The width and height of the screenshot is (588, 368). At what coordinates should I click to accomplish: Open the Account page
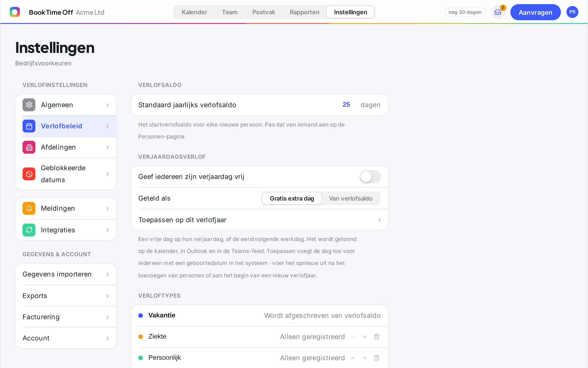pyautogui.click(x=66, y=338)
